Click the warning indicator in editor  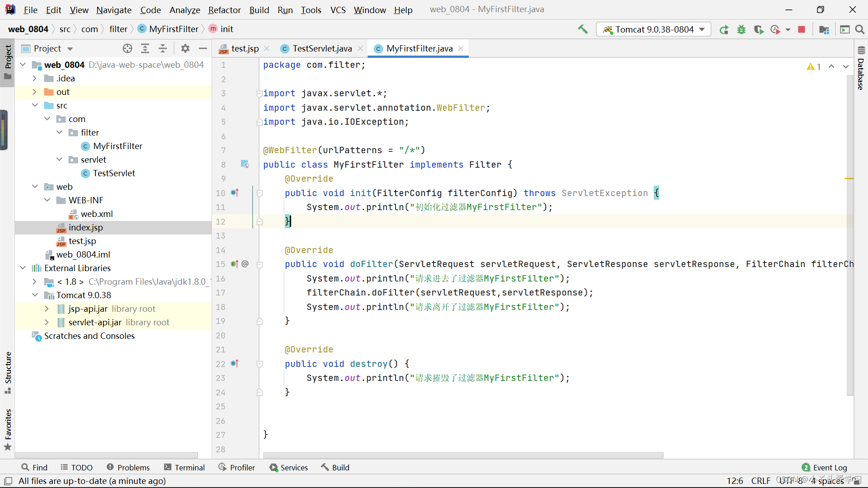[x=814, y=66]
